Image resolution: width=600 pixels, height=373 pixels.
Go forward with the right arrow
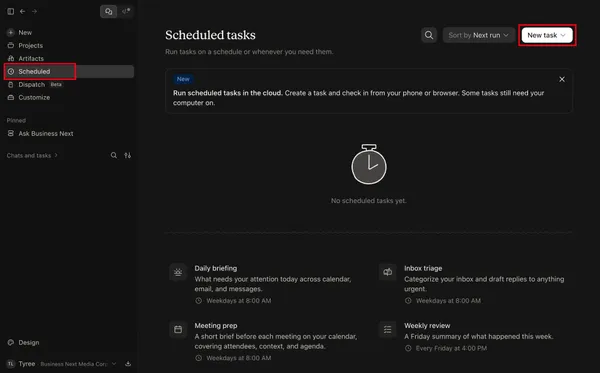pos(34,11)
